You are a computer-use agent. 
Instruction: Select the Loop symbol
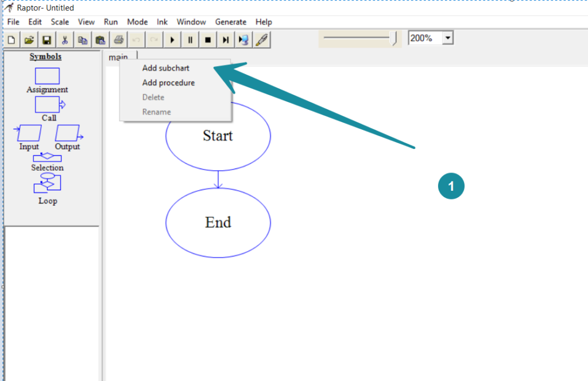pos(47,184)
